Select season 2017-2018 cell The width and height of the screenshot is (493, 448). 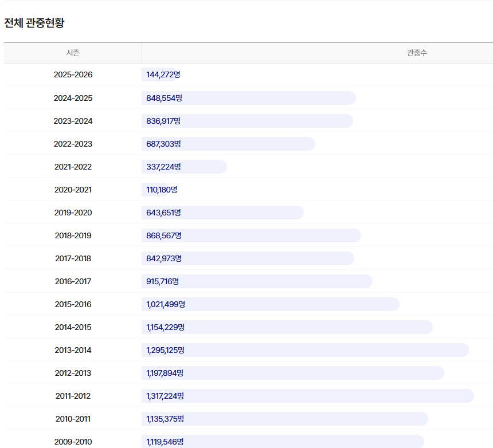(73, 258)
